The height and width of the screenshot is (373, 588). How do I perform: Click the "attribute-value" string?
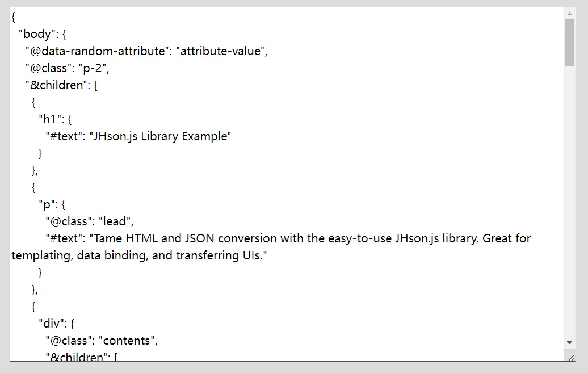(220, 51)
